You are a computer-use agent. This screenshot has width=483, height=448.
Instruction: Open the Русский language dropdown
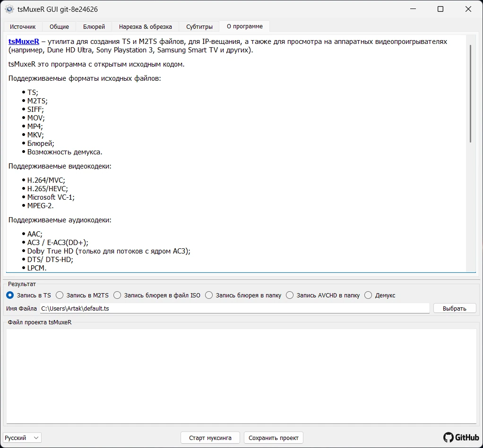(x=22, y=438)
